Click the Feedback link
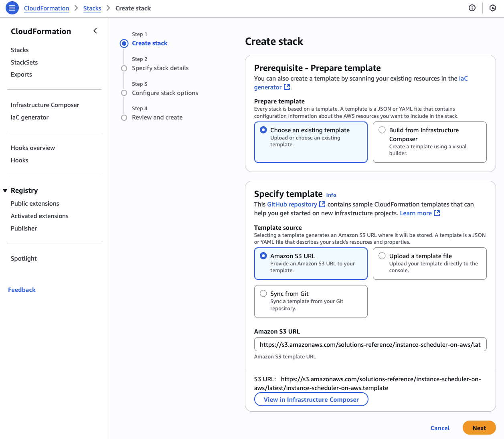The image size is (504, 439). tap(22, 290)
